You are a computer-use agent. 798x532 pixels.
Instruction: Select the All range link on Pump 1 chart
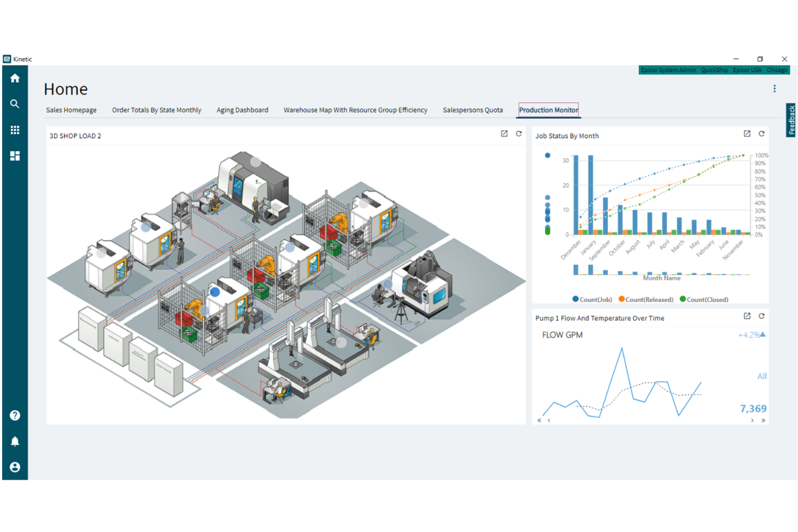[x=761, y=376]
